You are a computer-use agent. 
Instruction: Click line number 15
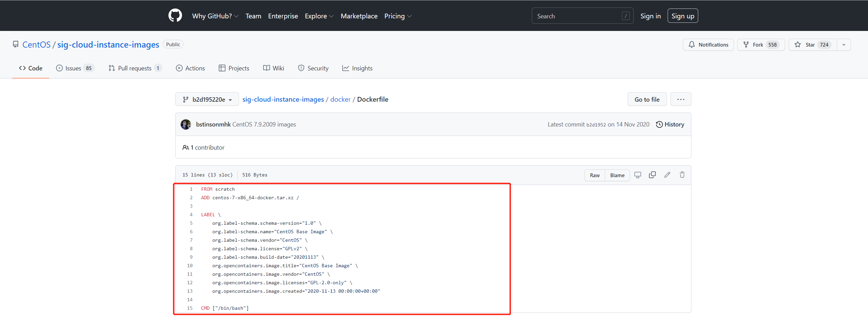190,308
